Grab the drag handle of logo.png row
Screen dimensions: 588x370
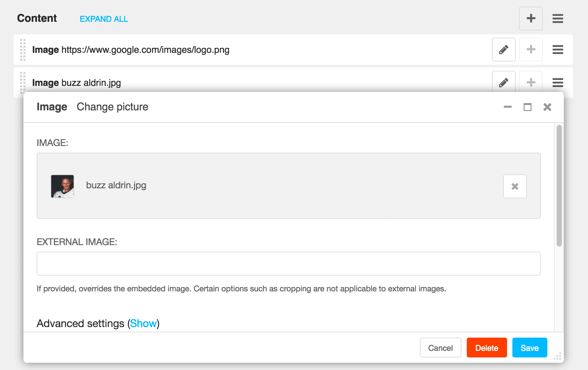pos(23,50)
